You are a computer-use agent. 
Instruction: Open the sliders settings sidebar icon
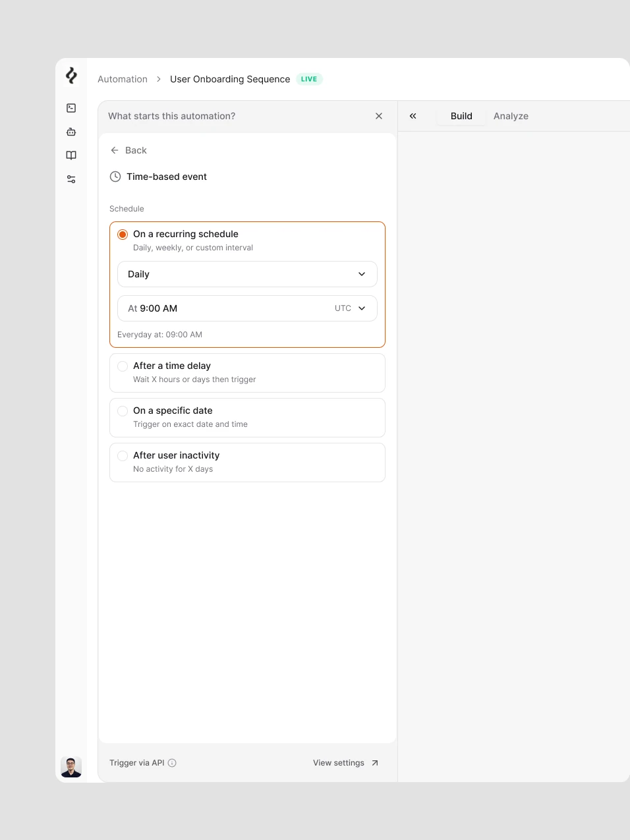coord(71,179)
